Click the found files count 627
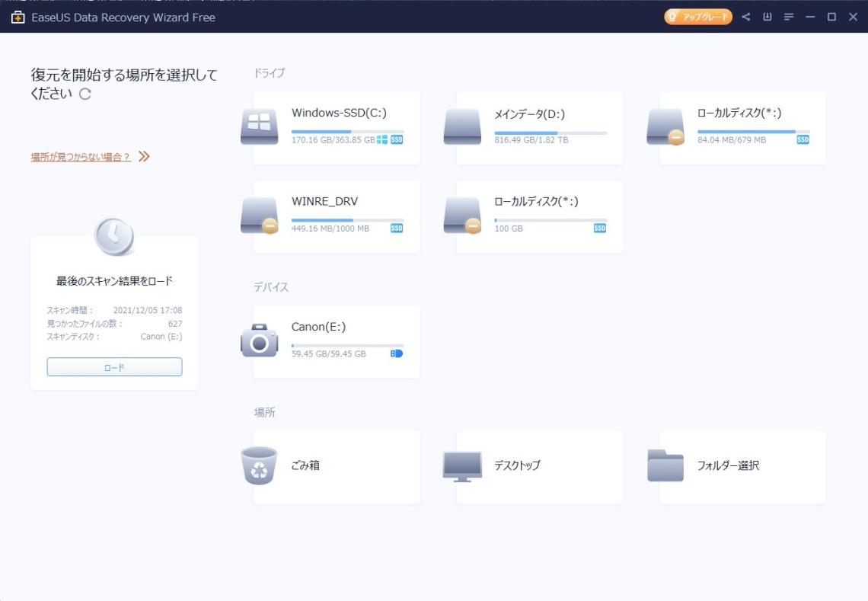Image resolution: width=868 pixels, height=601 pixels. 175,324
